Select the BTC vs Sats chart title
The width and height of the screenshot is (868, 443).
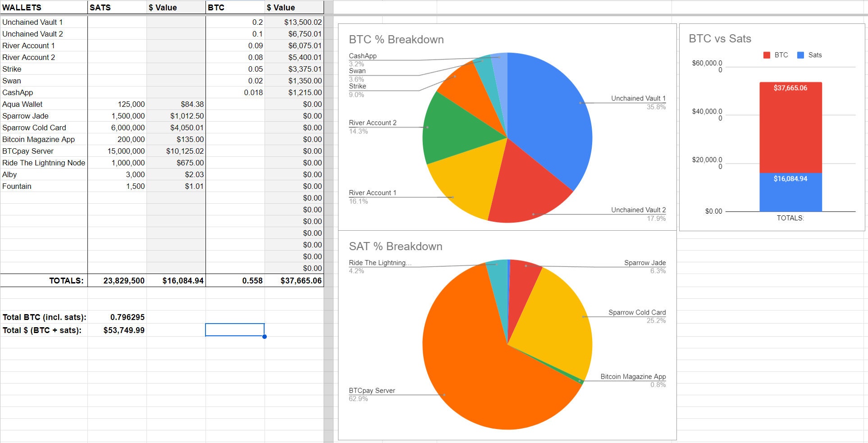[x=719, y=39]
